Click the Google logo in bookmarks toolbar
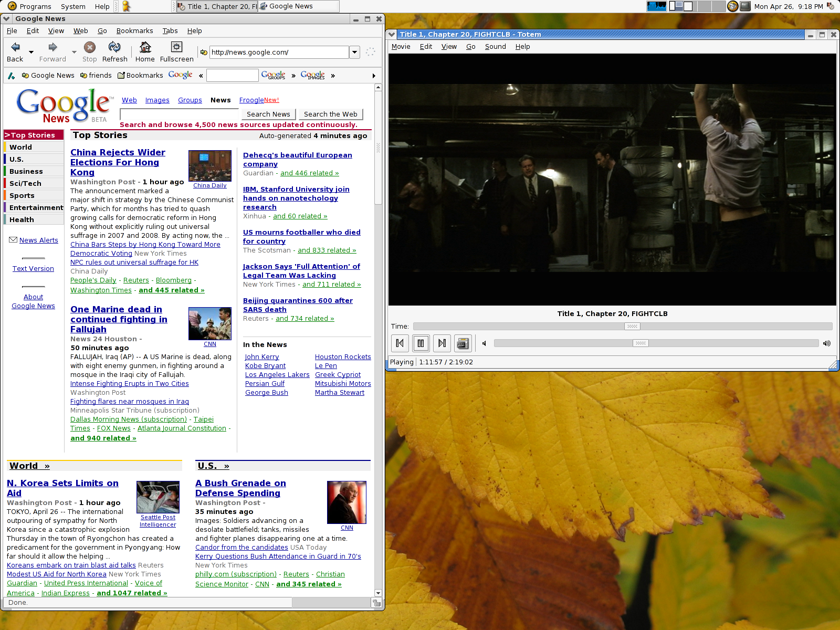This screenshot has width=840, height=630. coord(180,75)
